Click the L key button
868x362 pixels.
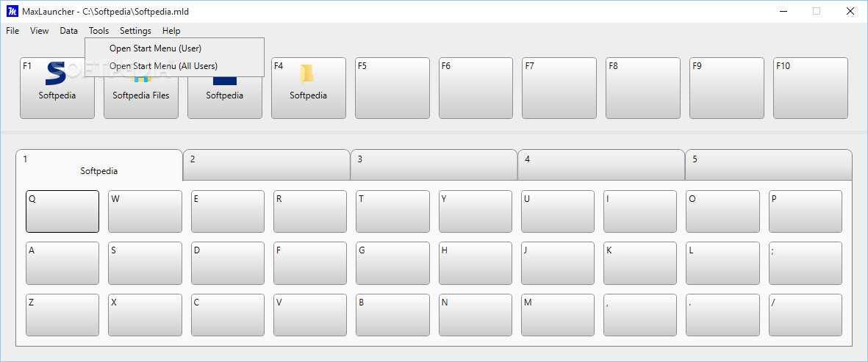click(x=722, y=263)
